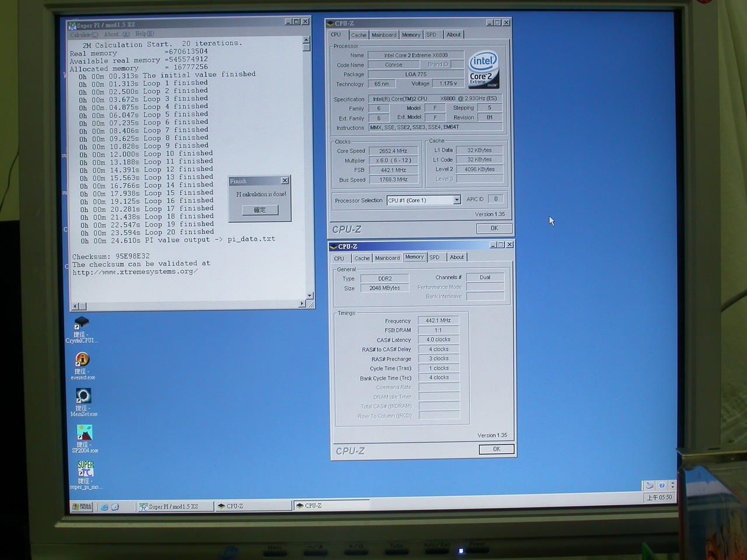Click Super PI vertical scrollbar up arrow

(306, 40)
